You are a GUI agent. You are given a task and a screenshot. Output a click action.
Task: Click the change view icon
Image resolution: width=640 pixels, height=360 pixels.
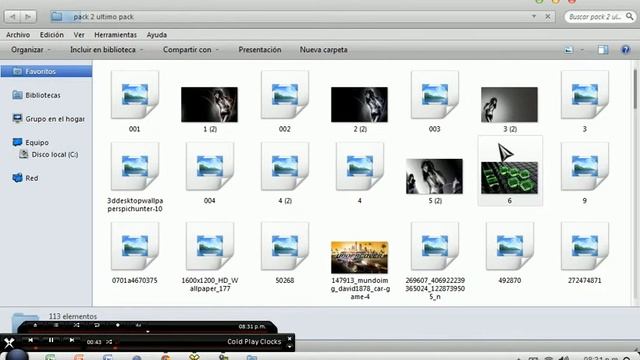pyautogui.click(x=569, y=50)
